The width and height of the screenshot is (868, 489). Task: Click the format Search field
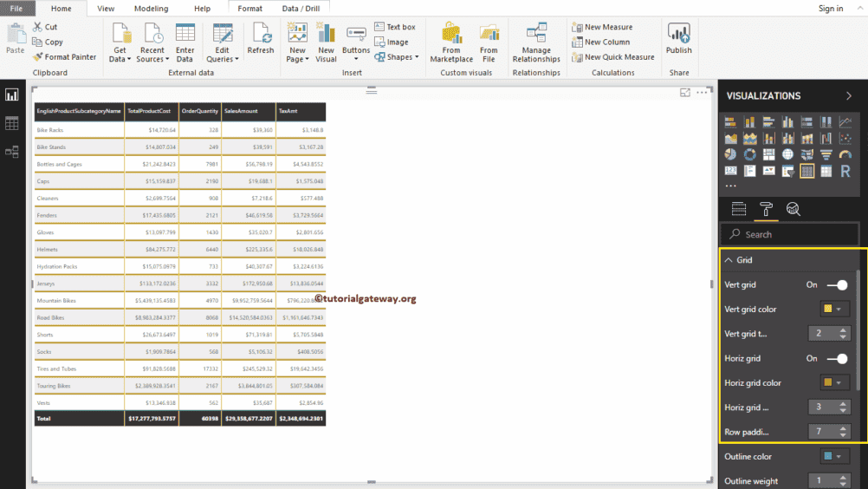[x=789, y=234]
